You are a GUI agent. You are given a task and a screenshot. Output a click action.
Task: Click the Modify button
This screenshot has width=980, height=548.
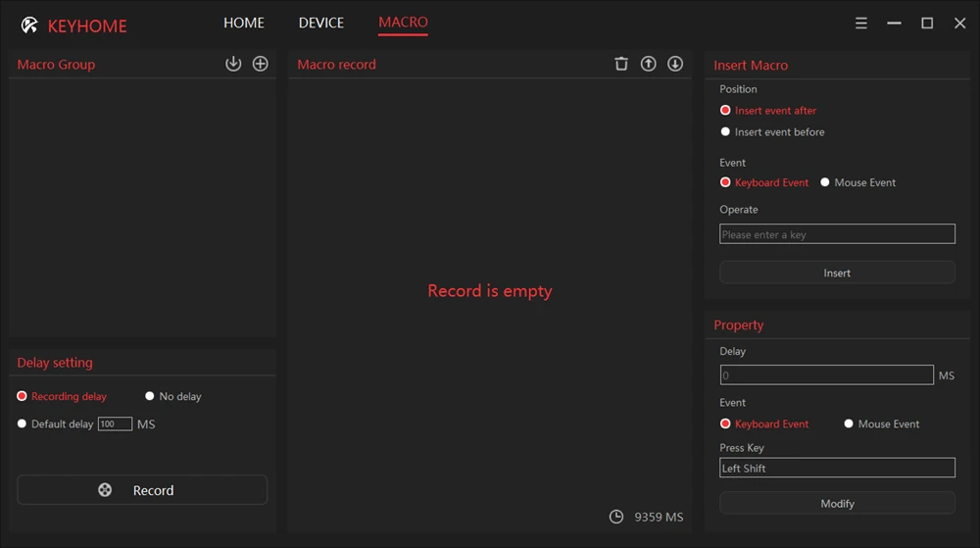coord(837,503)
